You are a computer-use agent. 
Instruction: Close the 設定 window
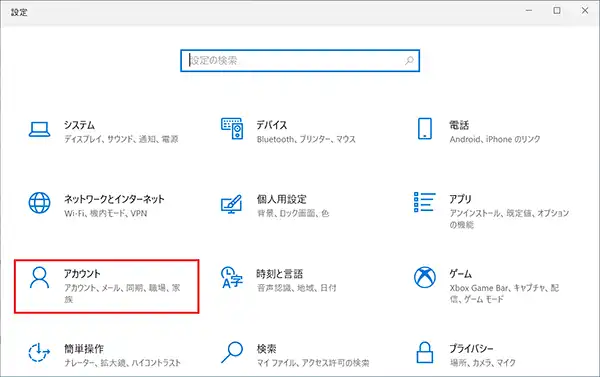[x=585, y=11]
